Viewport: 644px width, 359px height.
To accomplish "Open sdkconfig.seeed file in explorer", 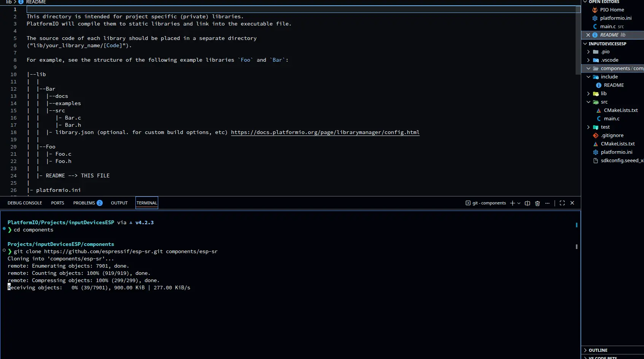I will (x=622, y=161).
